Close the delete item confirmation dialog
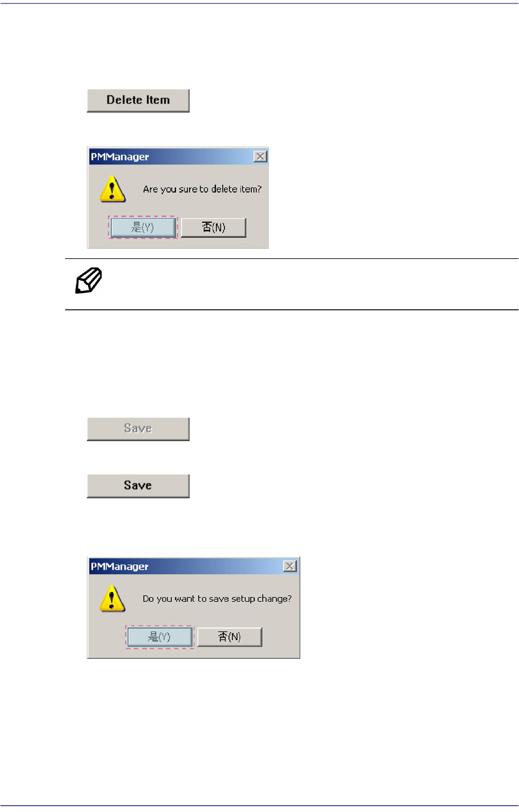Image resolution: width=519 pixels, height=812 pixels. [260, 157]
